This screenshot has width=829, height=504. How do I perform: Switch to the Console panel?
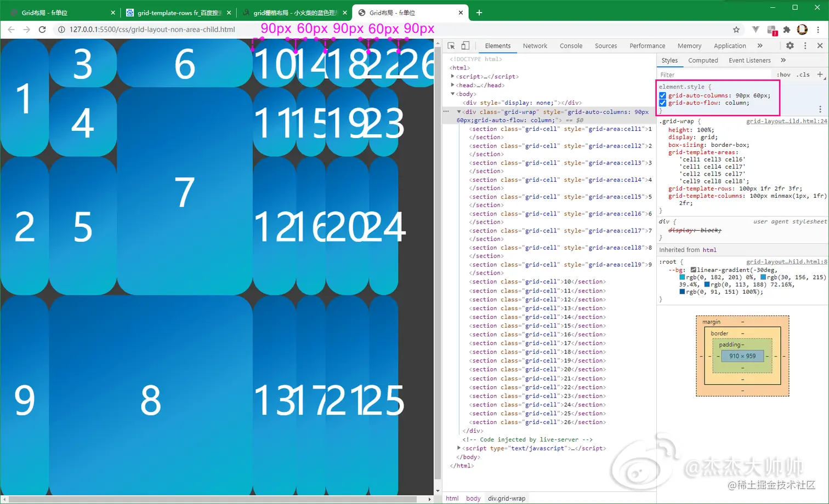pyautogui.click(x=571, y=46)
